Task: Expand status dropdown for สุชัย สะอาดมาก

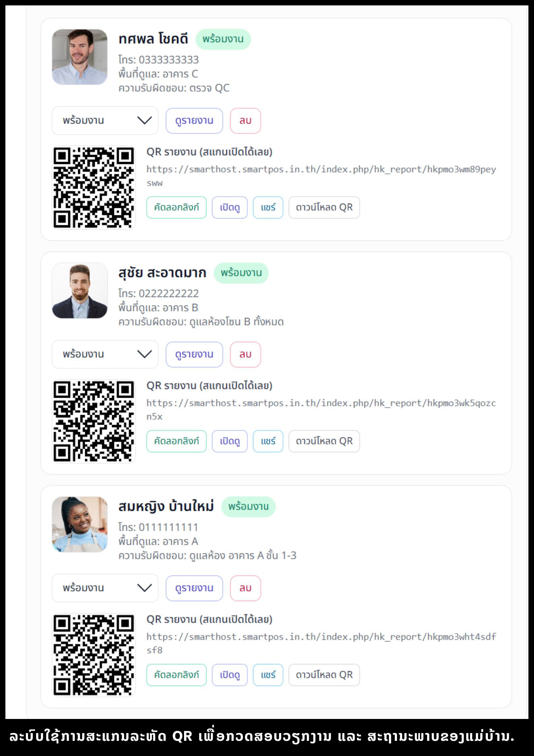Action: tap(105, 354)
